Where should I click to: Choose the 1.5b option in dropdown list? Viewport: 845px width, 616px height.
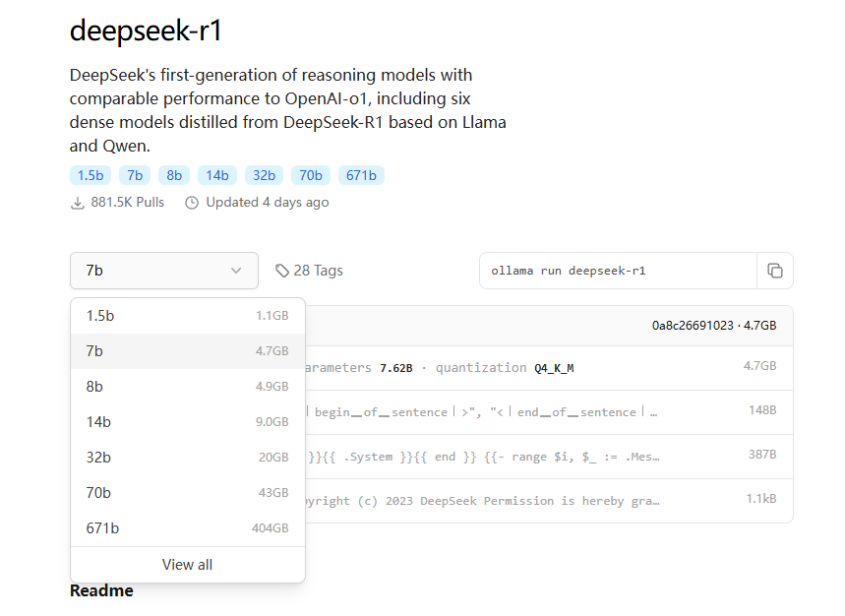[187, 316]
